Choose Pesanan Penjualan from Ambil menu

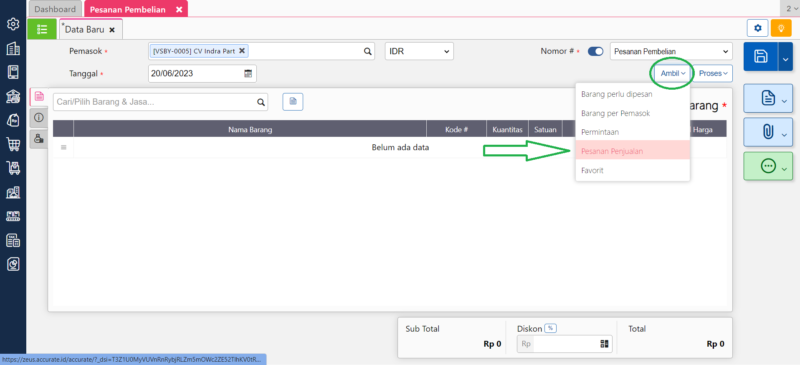[x=633, y=151]
